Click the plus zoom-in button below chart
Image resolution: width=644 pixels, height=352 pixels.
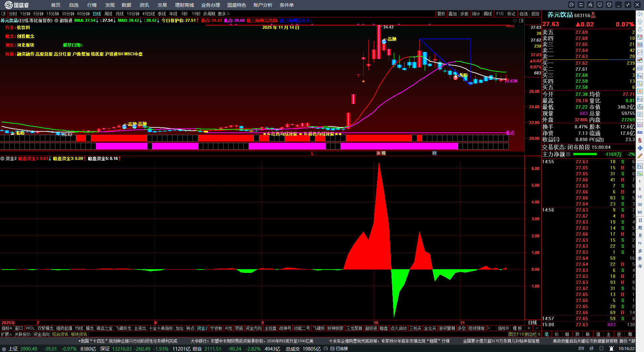[529, 328]
